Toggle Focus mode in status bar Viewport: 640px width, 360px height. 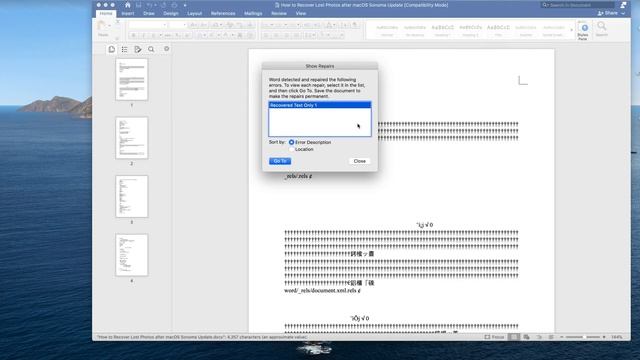point(494,337)
